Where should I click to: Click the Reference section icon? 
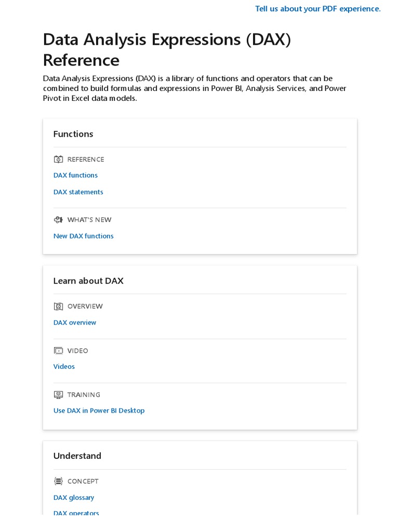[x=58, y=159]
